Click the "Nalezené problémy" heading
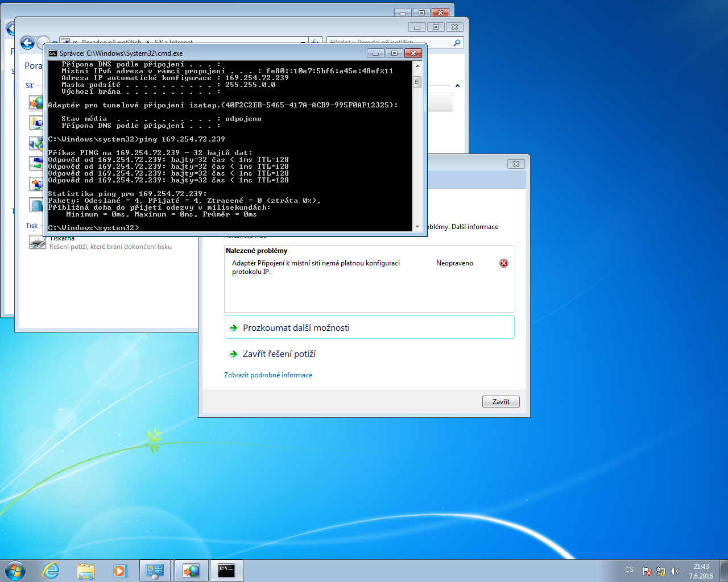Image resolution: width=728 pixels, height=582 pixels. (257, 251)
